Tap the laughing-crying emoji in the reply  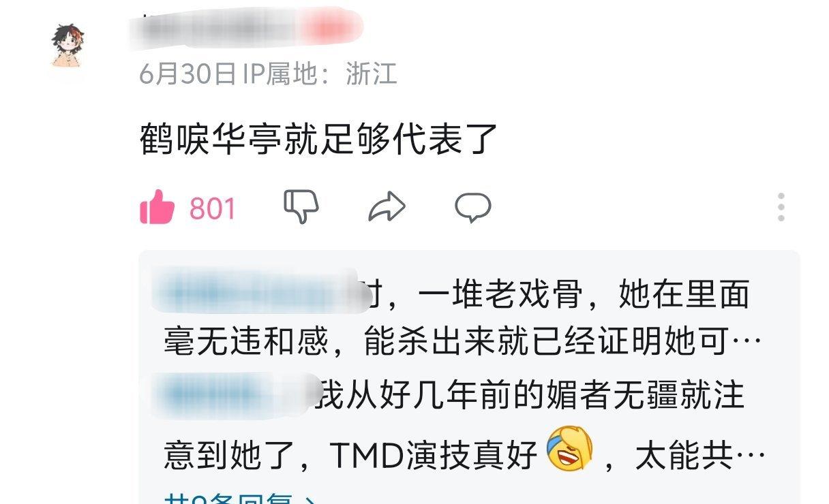[x=570, y=449]
